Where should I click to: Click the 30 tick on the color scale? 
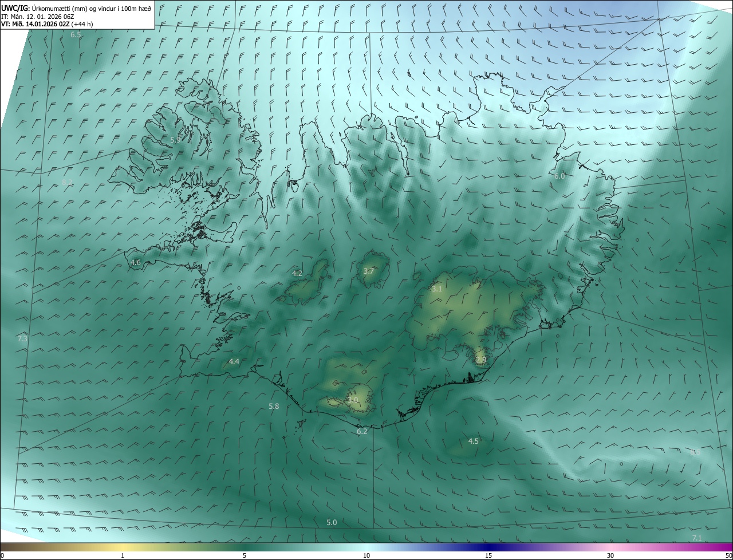pyautogui.click(x=610, y=556)
